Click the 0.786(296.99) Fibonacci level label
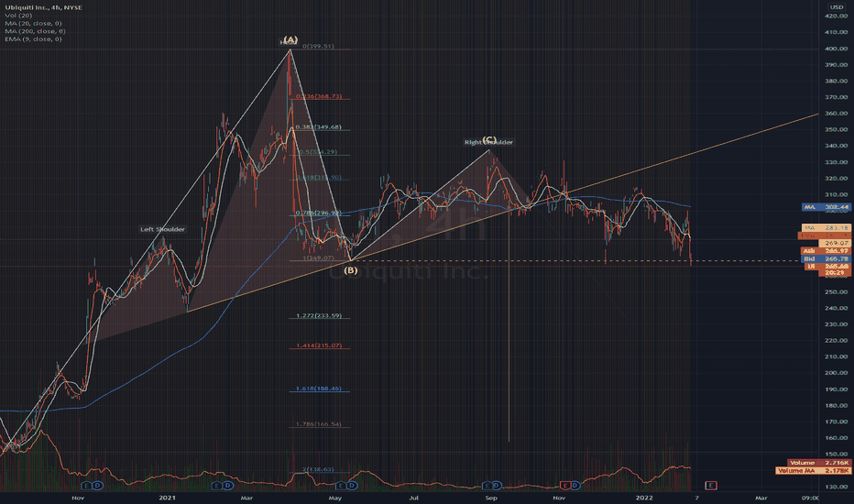The image size is (854, 504). (x=318, y=213)
